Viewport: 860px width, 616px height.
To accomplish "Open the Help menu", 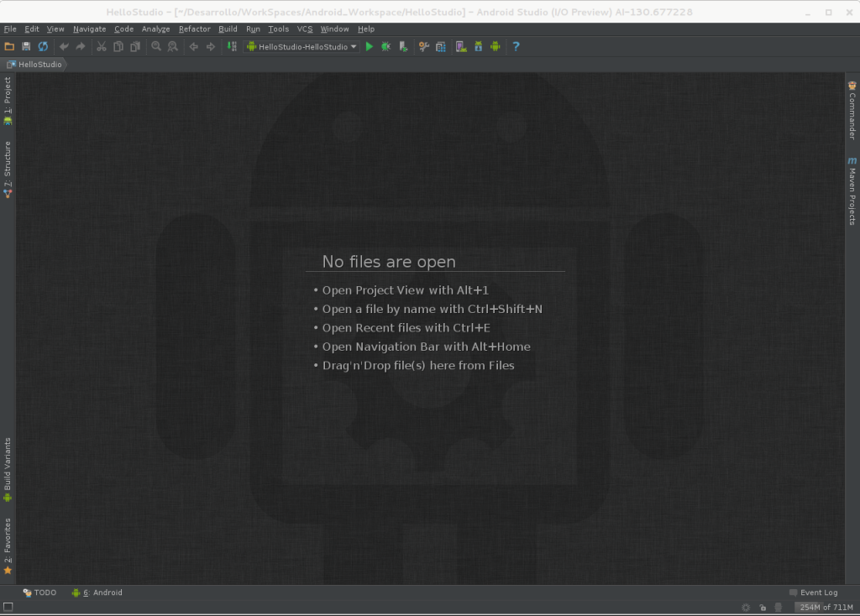I will (x=366, y=29).
